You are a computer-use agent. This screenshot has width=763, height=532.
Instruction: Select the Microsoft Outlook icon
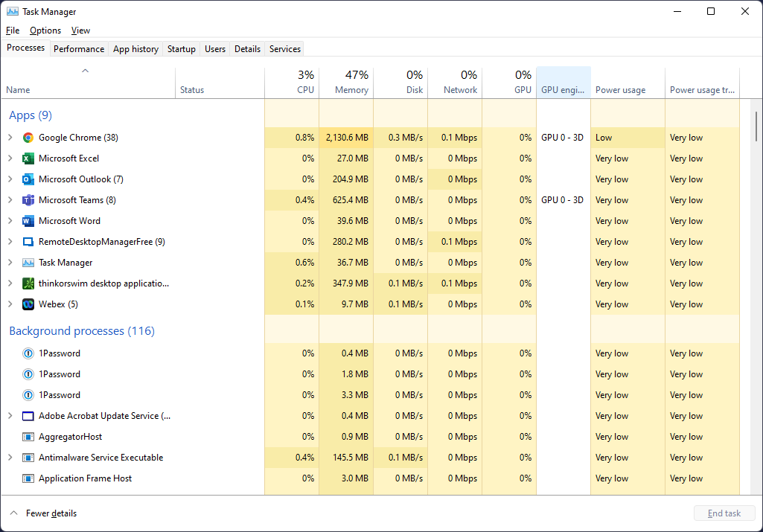tap(28, 179)
